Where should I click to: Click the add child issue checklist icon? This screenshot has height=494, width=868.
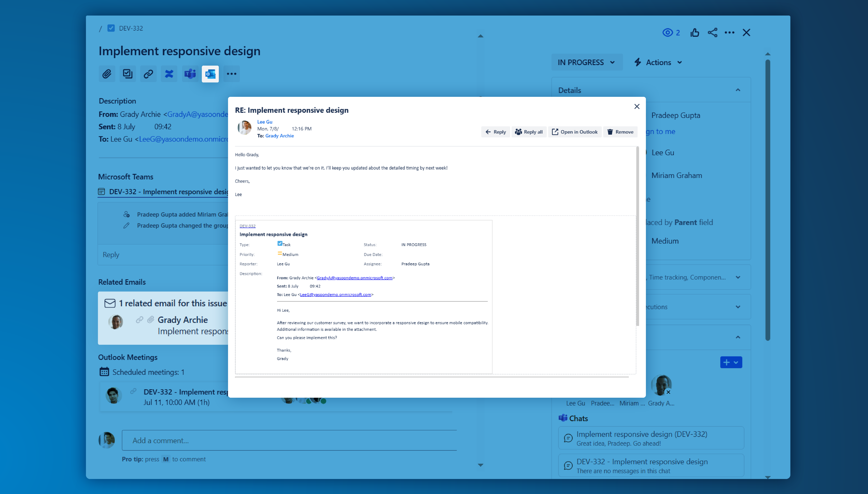(x=127, y=74)
